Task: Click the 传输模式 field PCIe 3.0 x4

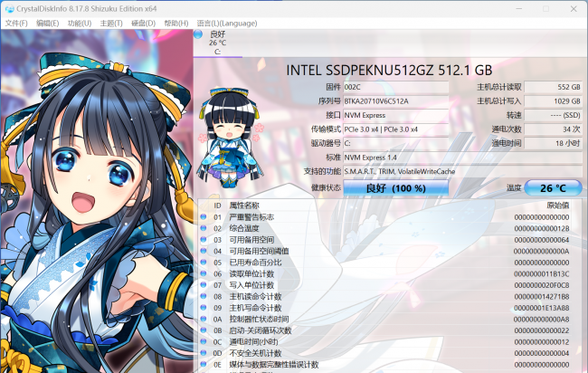Action: click(x=395, y=129)
